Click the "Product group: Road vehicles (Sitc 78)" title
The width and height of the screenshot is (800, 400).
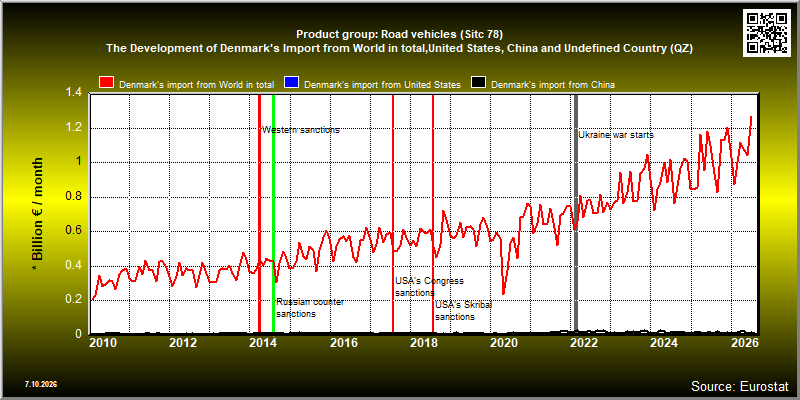coord(399,35)
